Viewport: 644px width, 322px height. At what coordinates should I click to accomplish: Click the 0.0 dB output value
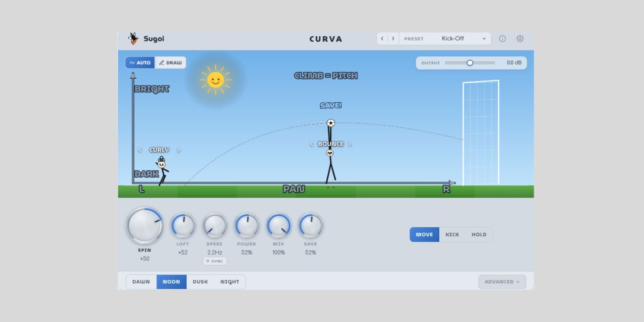514,63
